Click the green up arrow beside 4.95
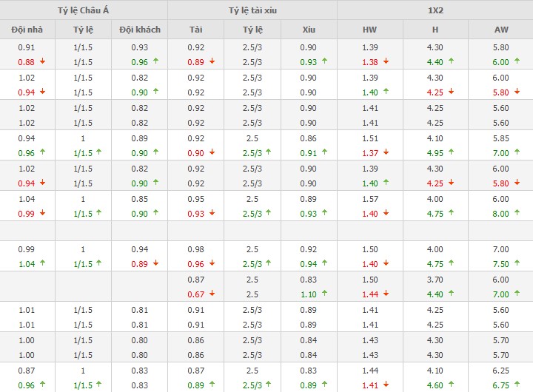533x392 pixels. 452,153
